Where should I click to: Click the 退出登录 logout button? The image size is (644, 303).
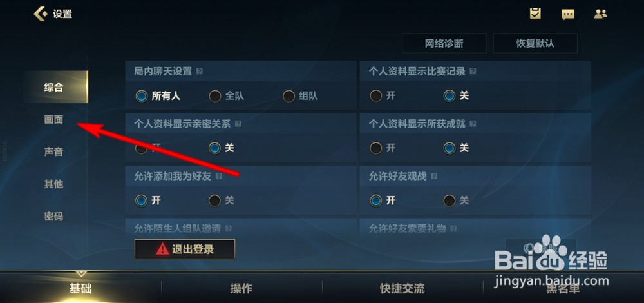(x=185, y=249)
